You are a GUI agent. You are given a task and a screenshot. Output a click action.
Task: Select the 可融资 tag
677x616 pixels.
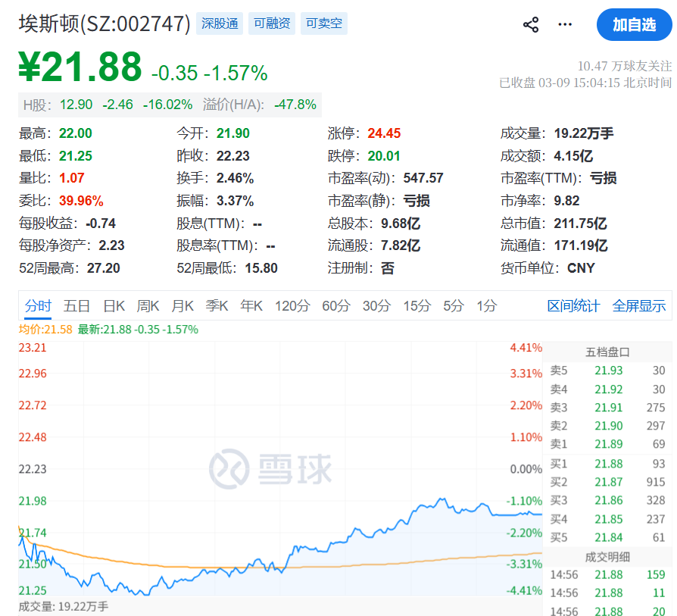(x=272, y=23)
